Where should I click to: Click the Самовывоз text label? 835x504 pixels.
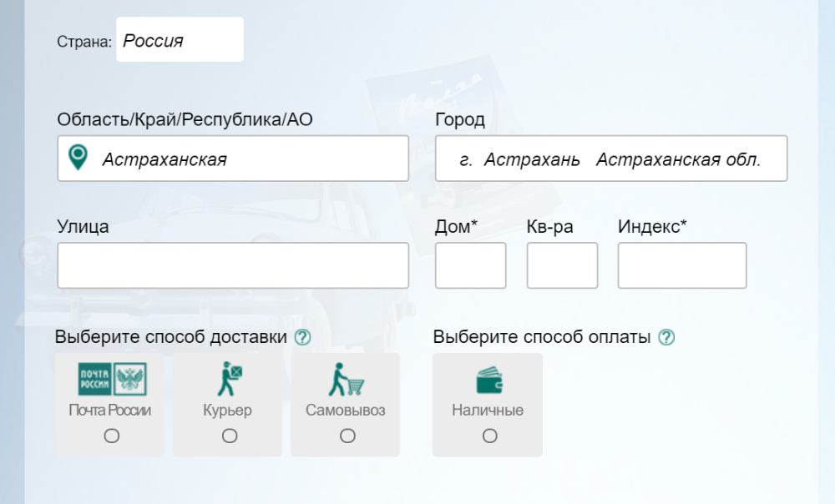coord(346,411)
